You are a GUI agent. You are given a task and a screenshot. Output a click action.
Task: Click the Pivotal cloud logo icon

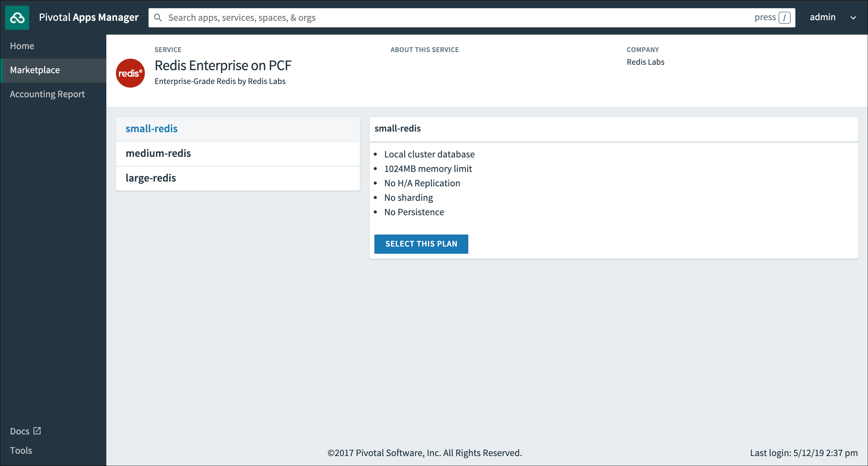pos(17,17)
